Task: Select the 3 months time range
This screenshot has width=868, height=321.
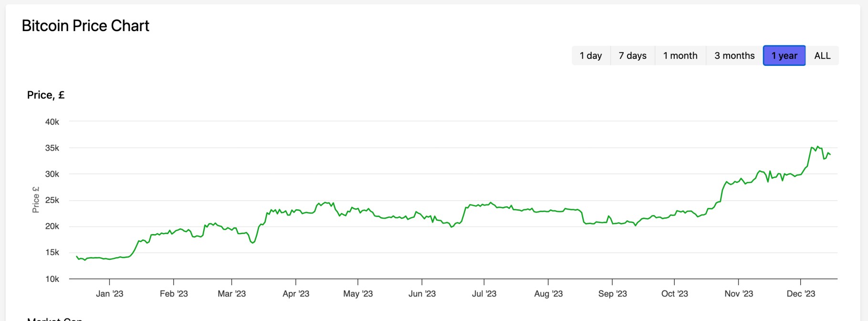Action: coord(735,55)
